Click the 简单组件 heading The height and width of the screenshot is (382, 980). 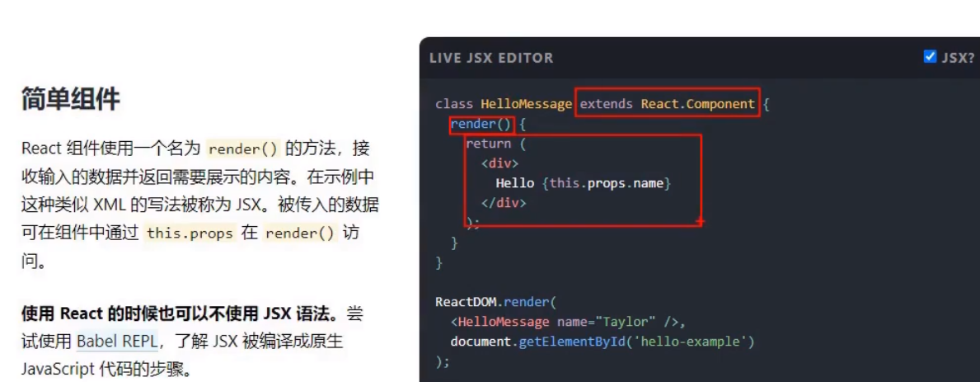70,99
